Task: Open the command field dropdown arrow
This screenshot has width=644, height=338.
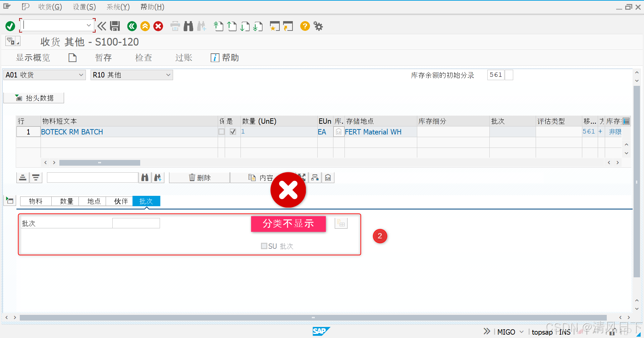Action: [89, 25]
